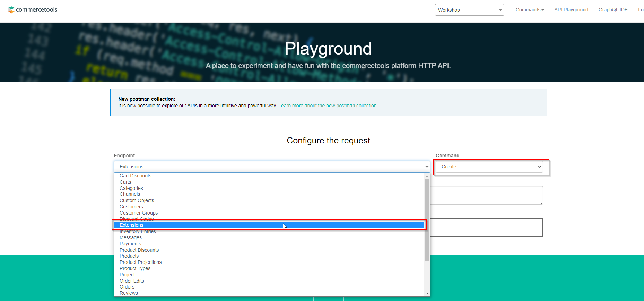This screenshot has height=301, width=644.
Task: Open the postman collection learn more link
Action: (x=328, y=106)
